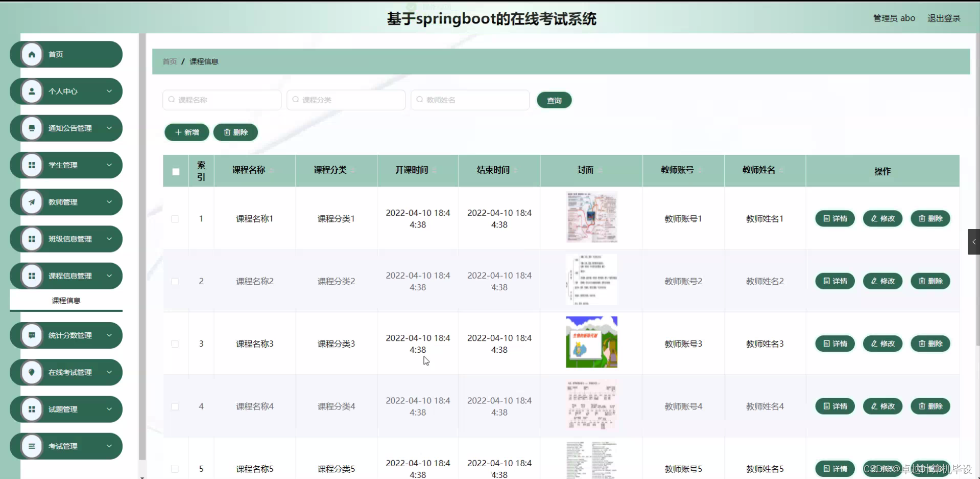
Task: Click 退出登录 to log out
Action: click(944, 18)
